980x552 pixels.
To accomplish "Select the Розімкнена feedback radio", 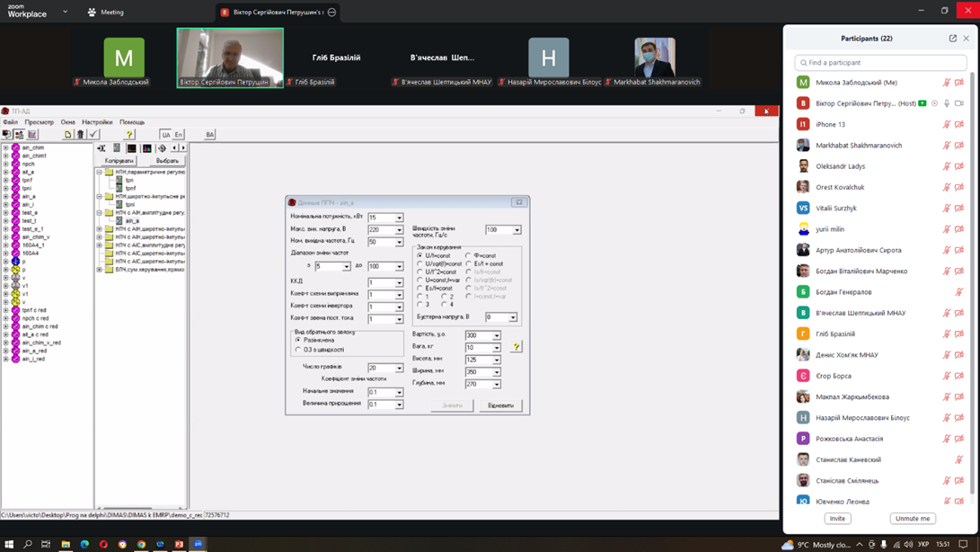I will point(298,340).
